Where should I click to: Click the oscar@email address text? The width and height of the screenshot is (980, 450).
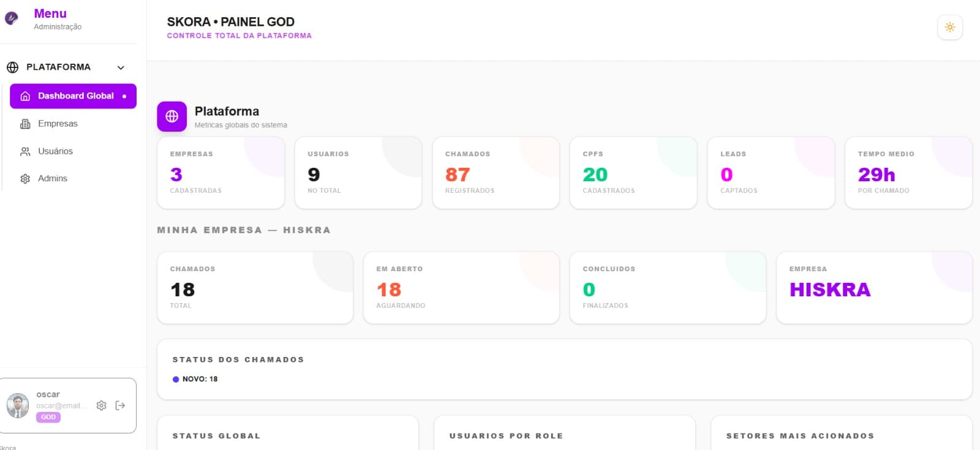pos(61,405)
